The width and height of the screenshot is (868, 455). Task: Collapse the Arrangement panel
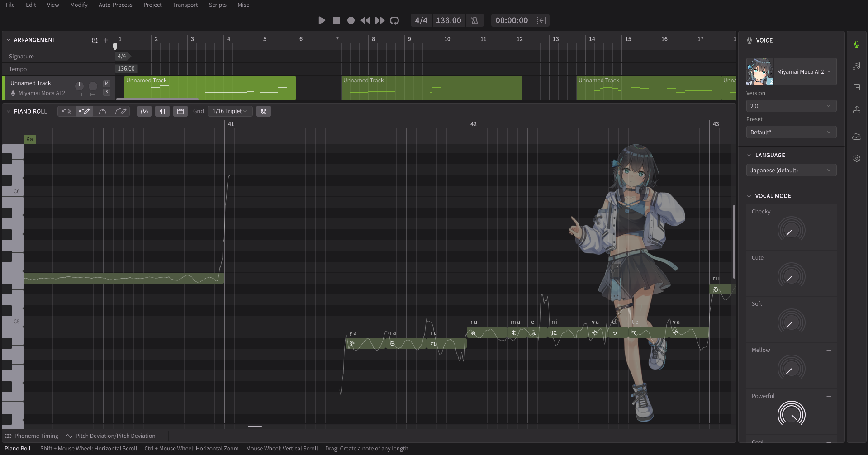tap(8, 40)
